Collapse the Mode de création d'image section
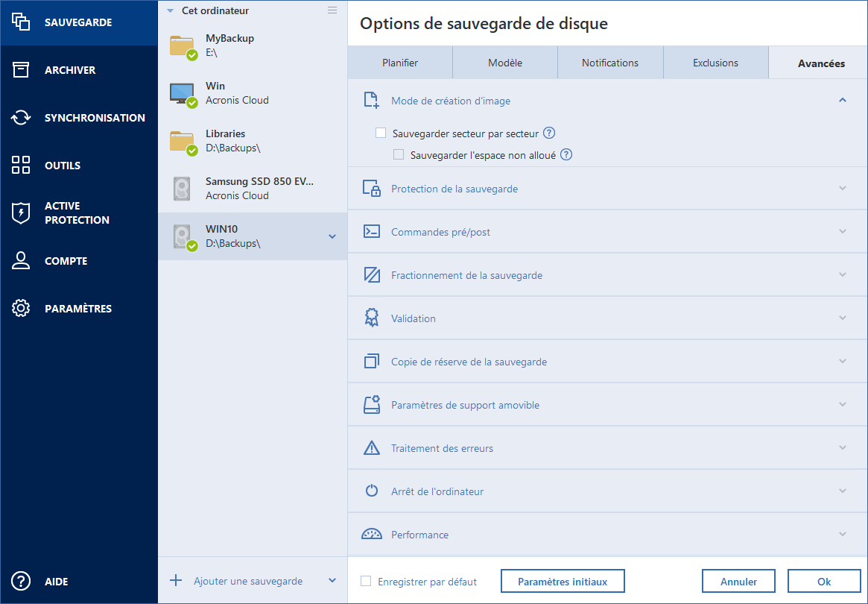This screenshot has height=604, width=868. [843, 100]
